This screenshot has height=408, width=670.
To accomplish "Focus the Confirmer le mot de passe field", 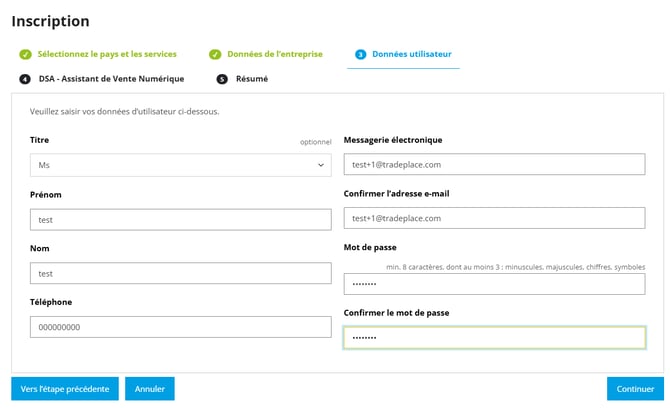I will [494, 338].
